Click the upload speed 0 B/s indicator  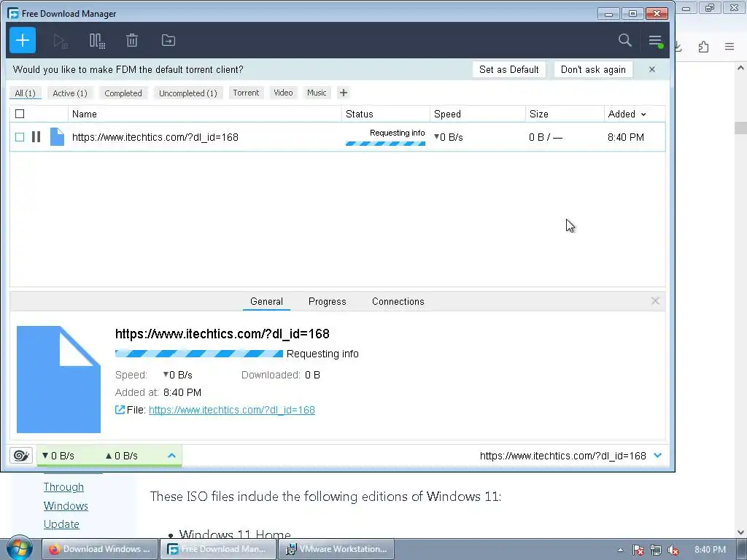[122, 456]
